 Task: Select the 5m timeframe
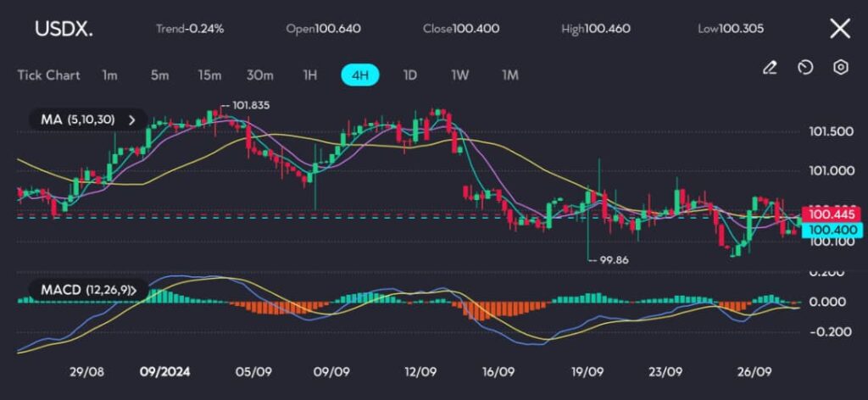click(x=159, y=75)
